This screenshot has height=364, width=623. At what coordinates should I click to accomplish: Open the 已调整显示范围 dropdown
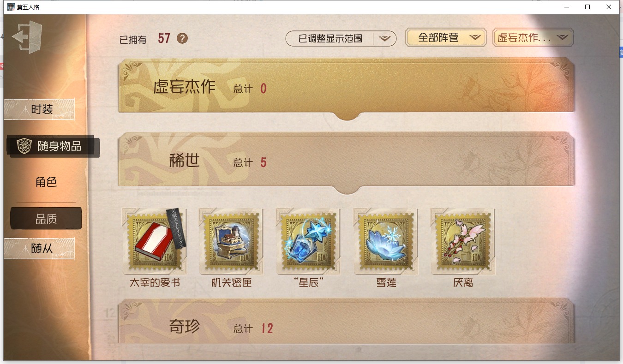(x=341, y=39)
